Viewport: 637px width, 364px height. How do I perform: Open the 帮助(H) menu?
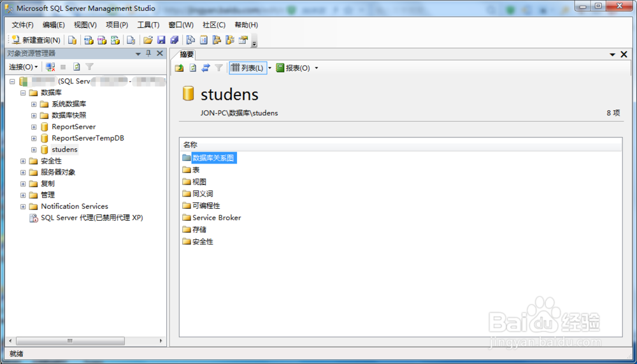click(x=246, y=25)
